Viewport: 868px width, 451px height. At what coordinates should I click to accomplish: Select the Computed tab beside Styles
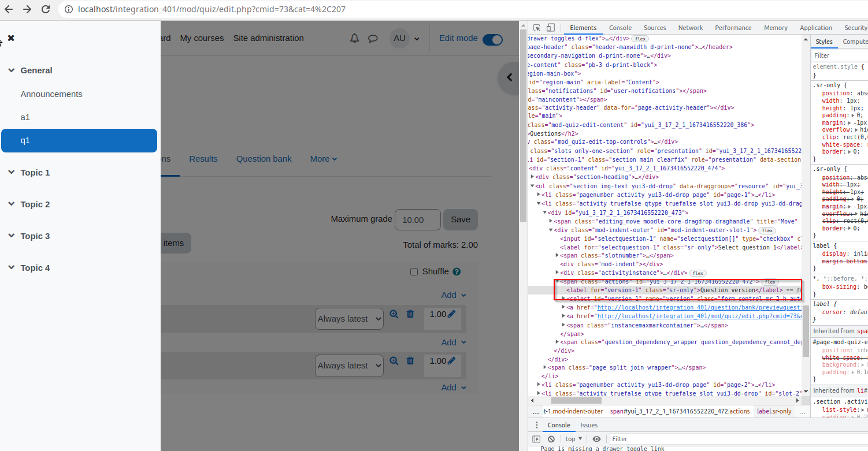855,42
